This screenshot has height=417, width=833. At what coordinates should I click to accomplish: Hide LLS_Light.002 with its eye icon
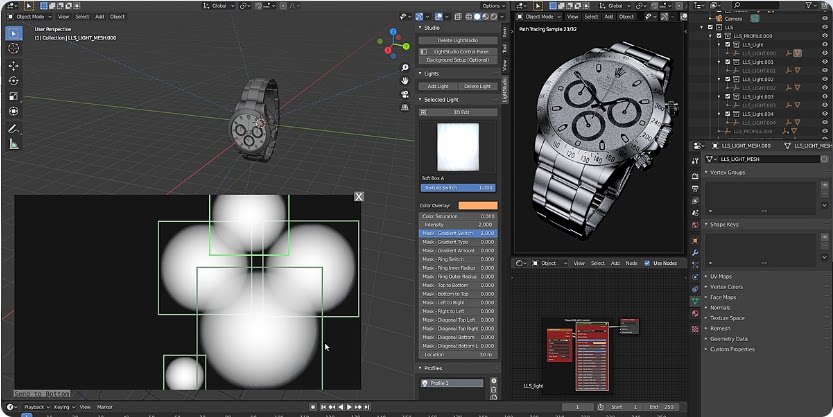pos(824,79)
